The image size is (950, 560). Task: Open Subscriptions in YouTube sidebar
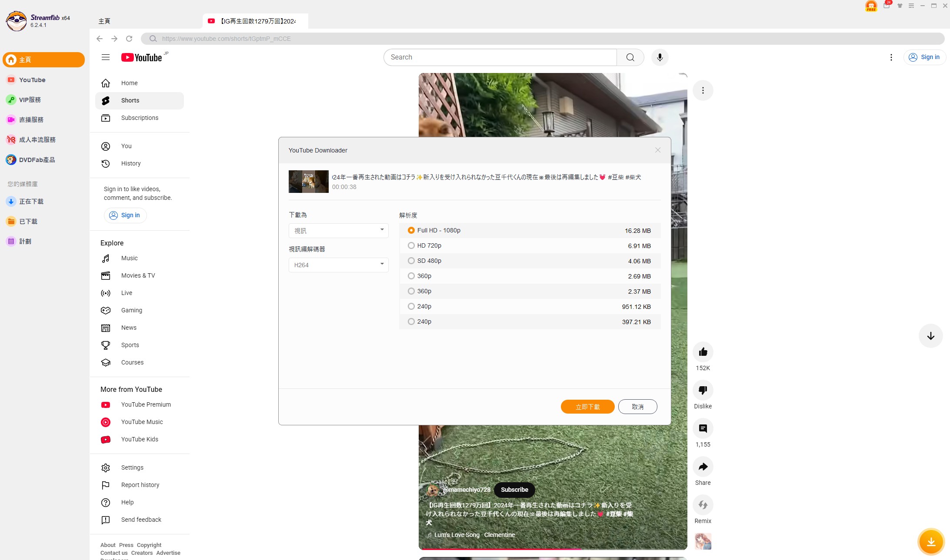(x=140, y=118)
